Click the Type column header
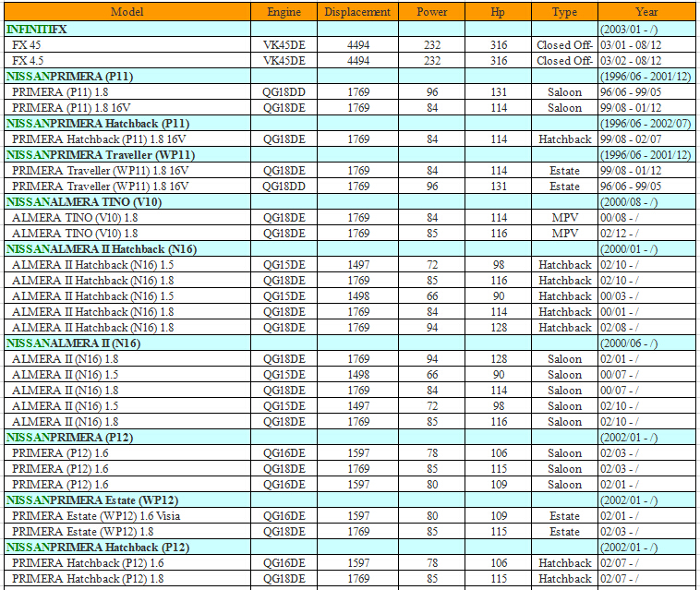 click(565, 12)
